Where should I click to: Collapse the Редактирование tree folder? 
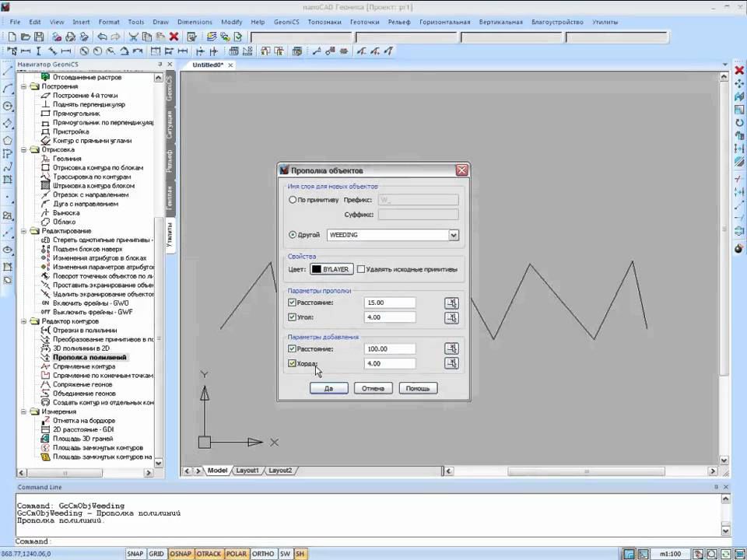[x=24, y=231]
